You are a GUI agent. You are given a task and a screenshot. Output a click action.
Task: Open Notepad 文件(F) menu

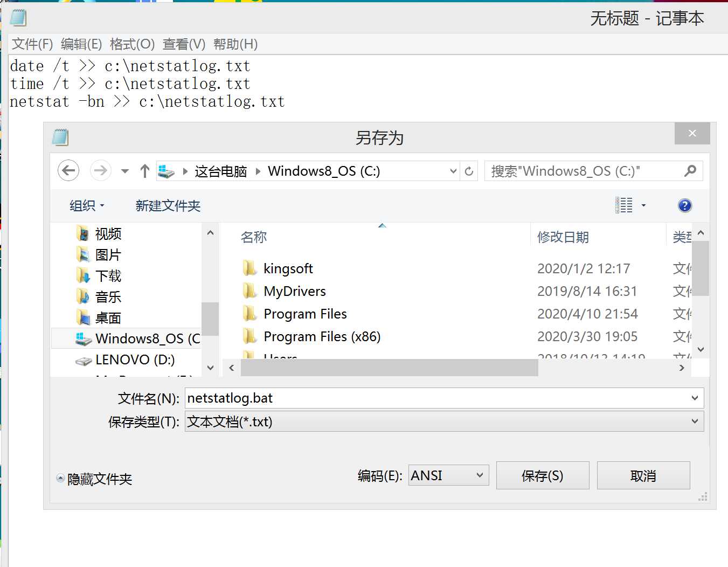pos(32,44)
